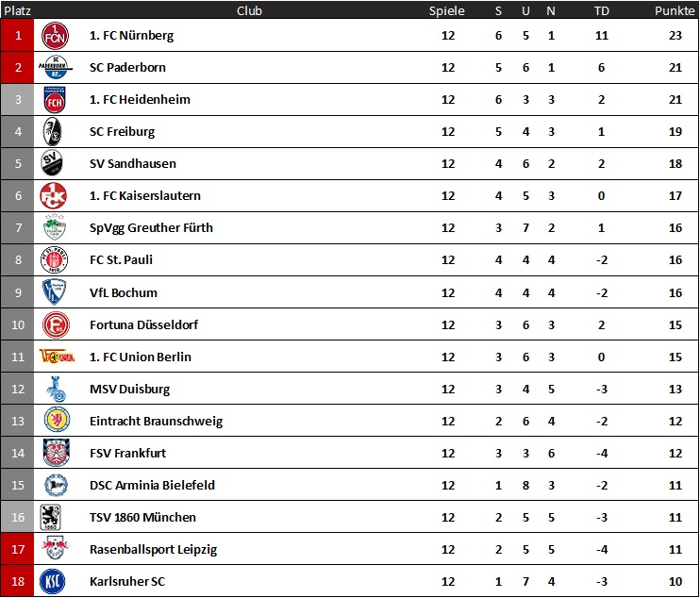700x598 pixels.
Task: Select the red rank 17 relegation cell
Action: (17, 549)
